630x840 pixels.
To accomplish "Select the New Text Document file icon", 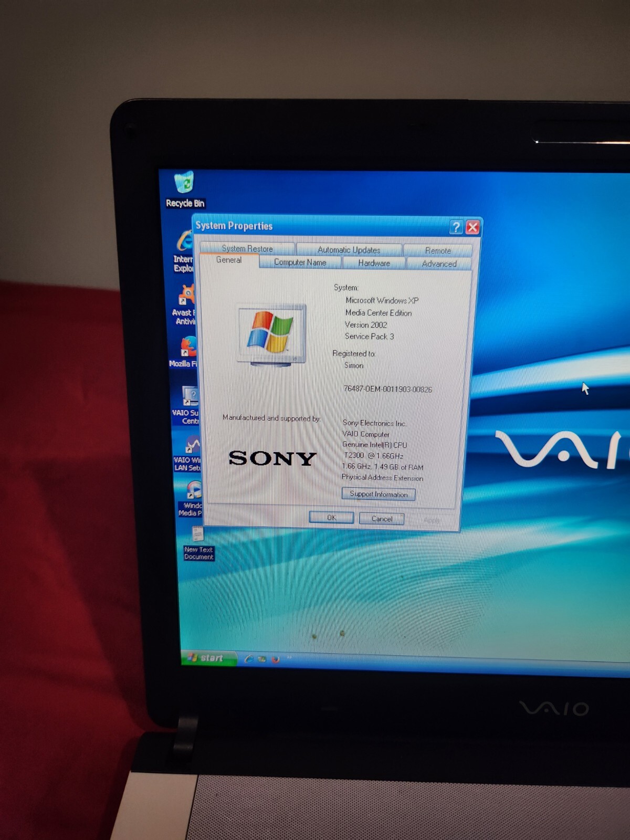I will [x=198, y=543].
